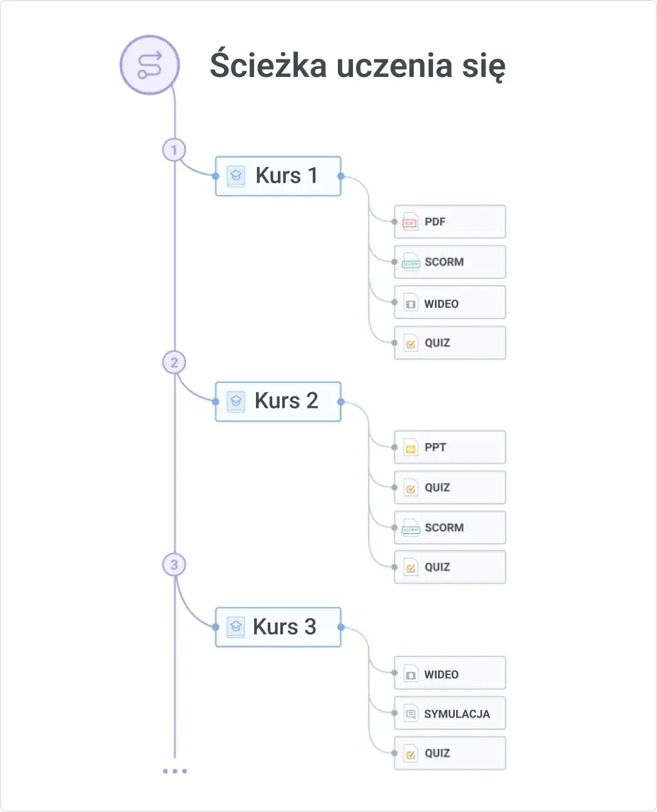Select step 2 marker on the timeline
This screenshot has height=812, width=657.
tap(174, 362)
